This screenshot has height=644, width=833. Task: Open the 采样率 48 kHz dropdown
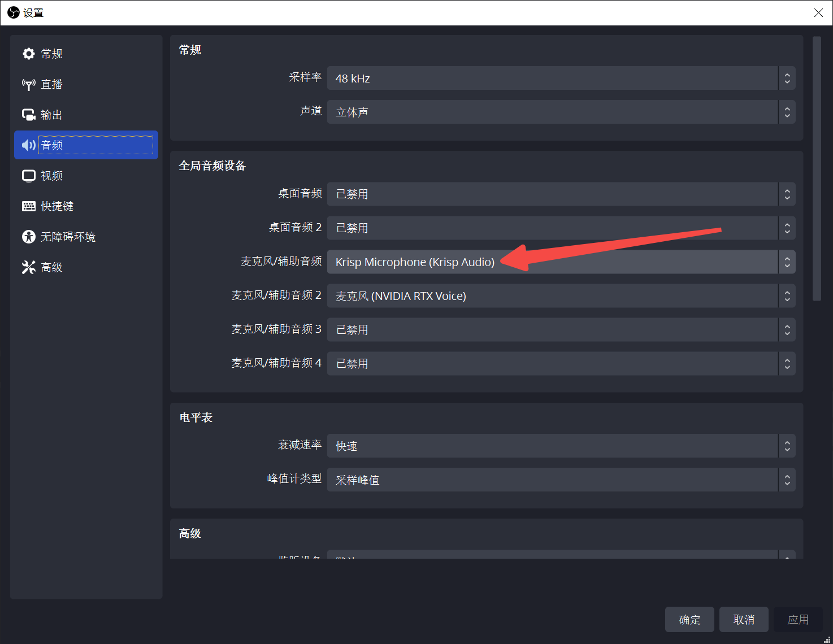coord(561,78)
